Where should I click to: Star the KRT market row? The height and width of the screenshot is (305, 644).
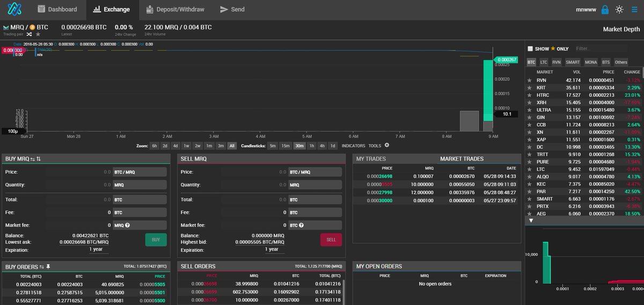click(x=529, y=88)
